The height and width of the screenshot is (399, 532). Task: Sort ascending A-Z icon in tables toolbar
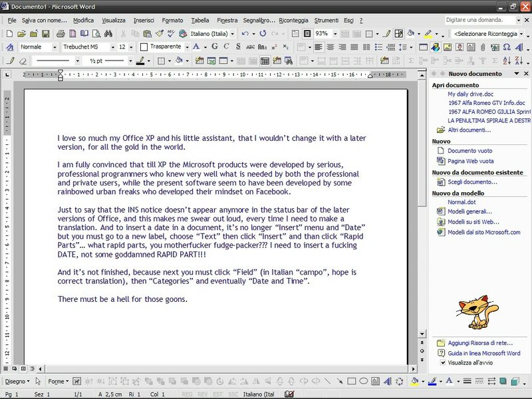pyautogui.click(x=507, y=61)
